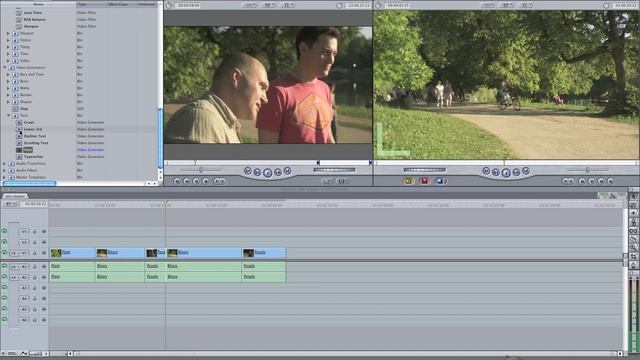Toggle visibility of track V1

4,253
